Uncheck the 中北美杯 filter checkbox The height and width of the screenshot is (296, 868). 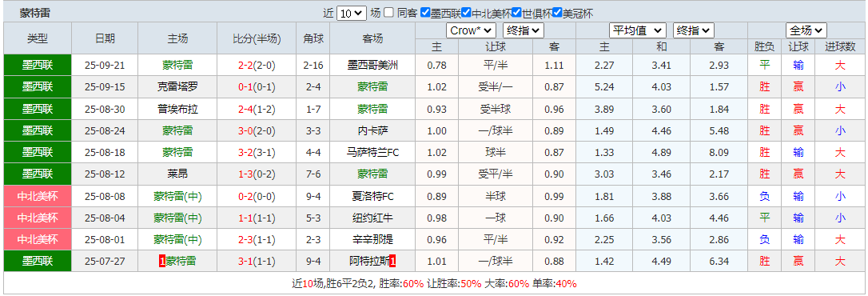click(x=466, y=13)
